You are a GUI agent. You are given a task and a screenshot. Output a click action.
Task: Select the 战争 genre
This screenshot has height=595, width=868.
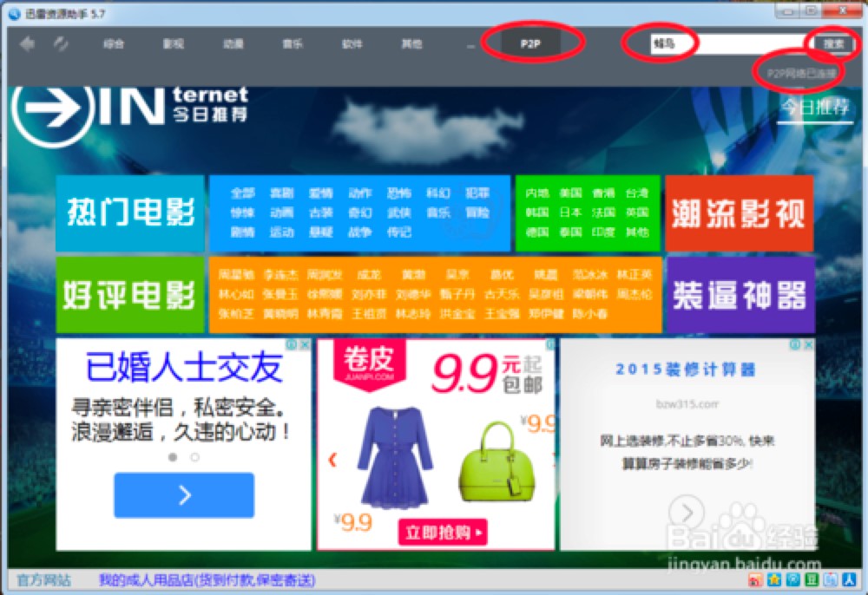pos(360,232)
